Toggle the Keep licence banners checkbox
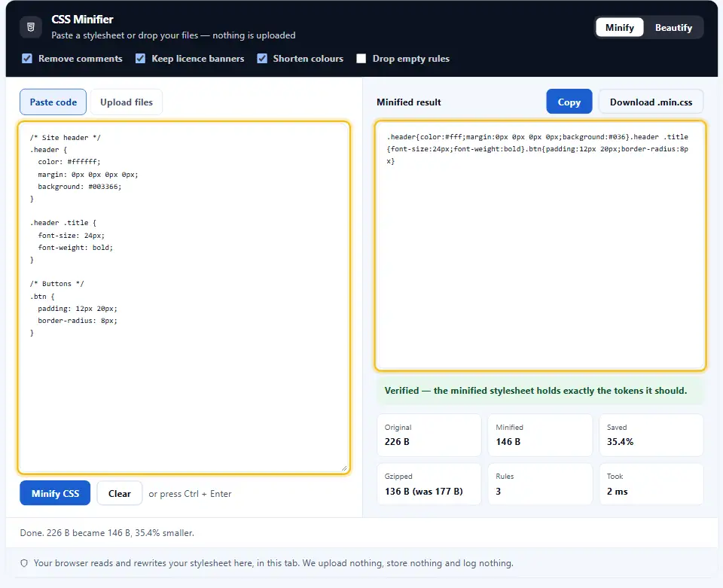This screenshot has height=588, width=723. [140, 59]
